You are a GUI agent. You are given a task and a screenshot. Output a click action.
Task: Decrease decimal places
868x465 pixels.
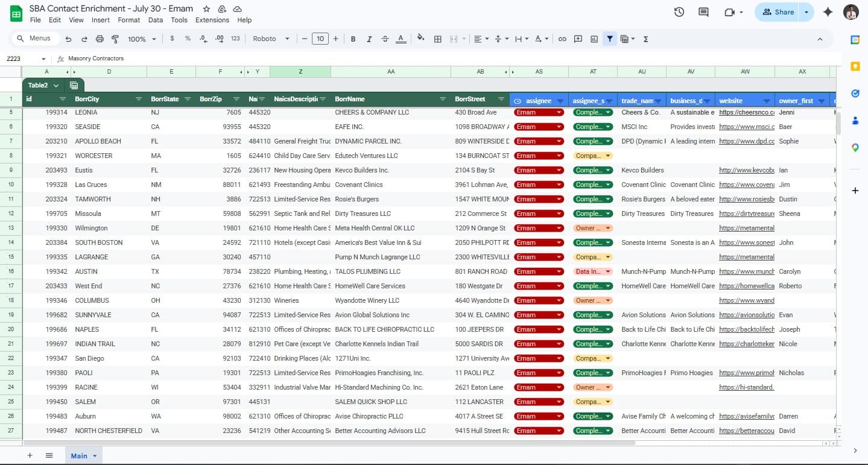point(203,39)
